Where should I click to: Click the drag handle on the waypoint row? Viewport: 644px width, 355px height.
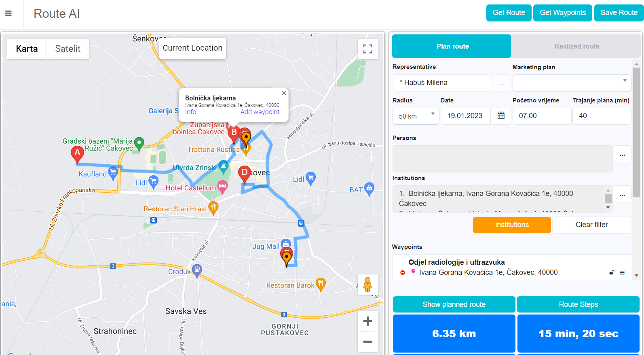622,273
